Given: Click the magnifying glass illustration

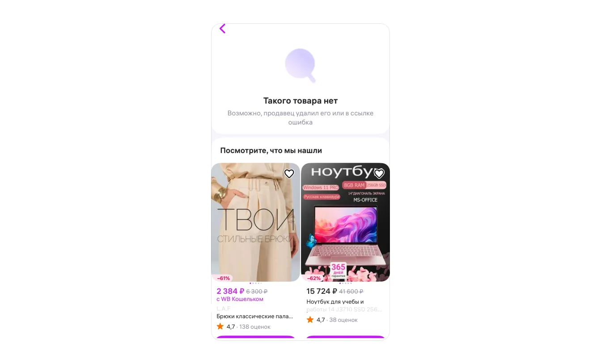Looking at the screenshot, I should pyautogui.click(x=300, y=65).
